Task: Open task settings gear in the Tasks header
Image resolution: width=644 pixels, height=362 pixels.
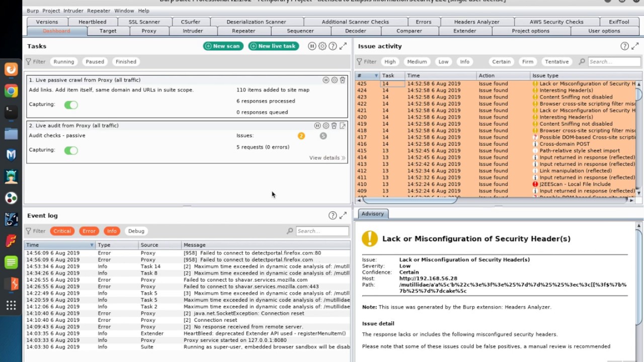Action: point(322,46)
